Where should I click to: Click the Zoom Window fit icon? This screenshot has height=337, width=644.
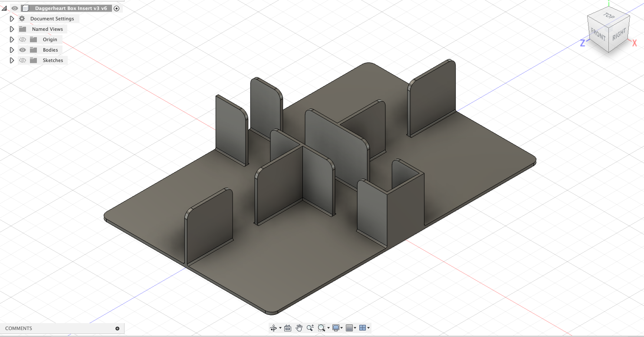321,328
